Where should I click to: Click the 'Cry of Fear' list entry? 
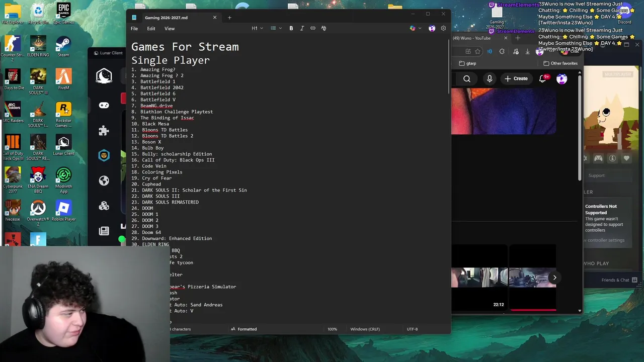[x=156, y=178]
